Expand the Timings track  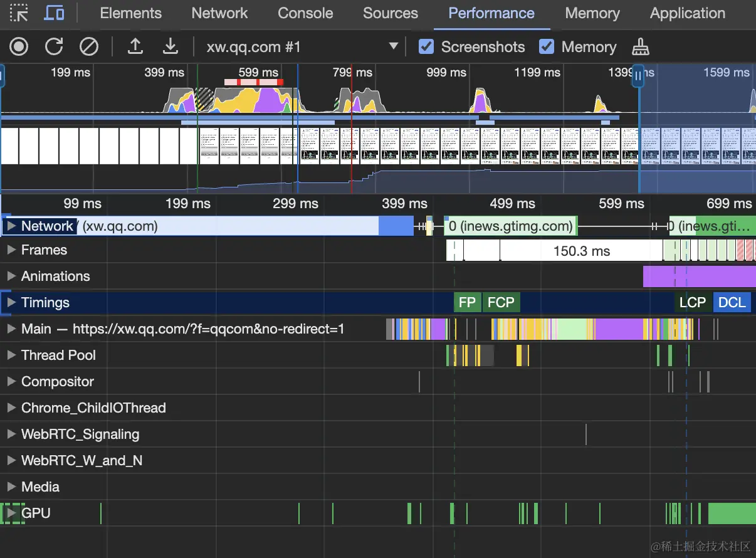[11, 302]
